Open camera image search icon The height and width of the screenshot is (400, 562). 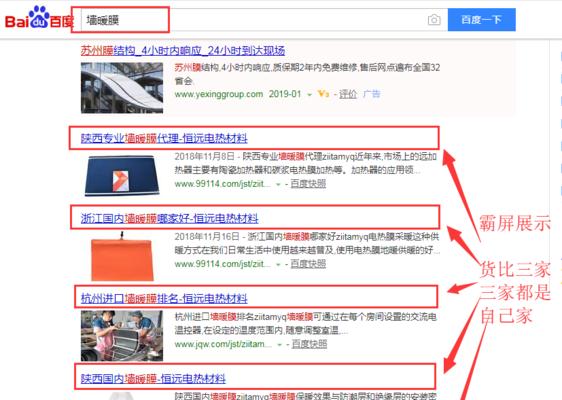click(x=434, y=20)
